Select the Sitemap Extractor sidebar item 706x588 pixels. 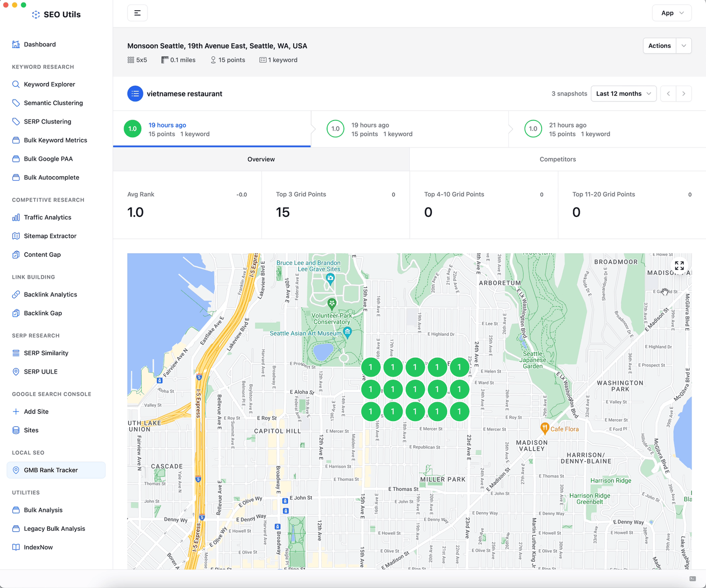pyautogui.click(x=50, y=236)
